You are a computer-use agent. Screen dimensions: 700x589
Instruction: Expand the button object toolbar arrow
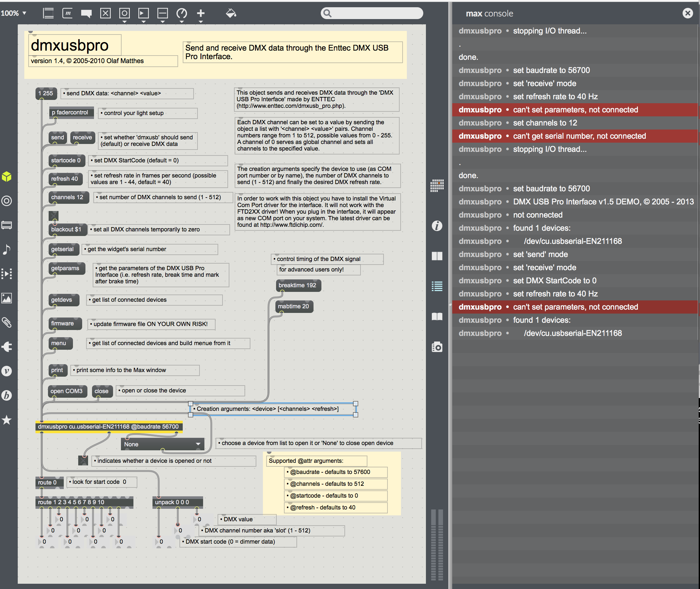pyautogui.click(x=125, y=22)
